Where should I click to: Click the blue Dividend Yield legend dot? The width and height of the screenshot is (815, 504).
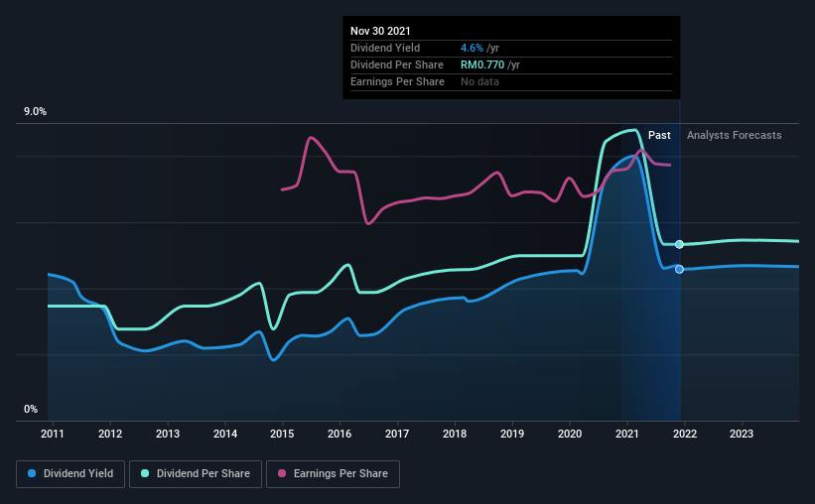(33, 474)
